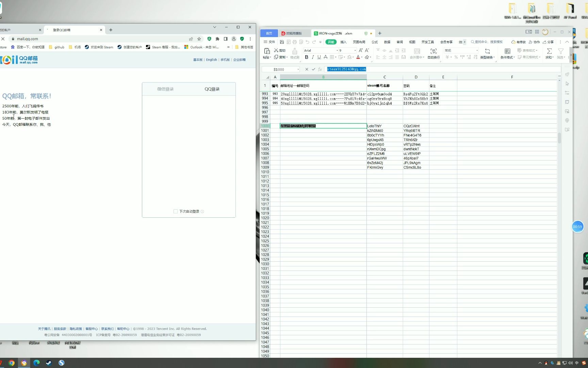Click the Merge and Center icon
Viewport: 588px width, 368px height.
pos(417,51)
